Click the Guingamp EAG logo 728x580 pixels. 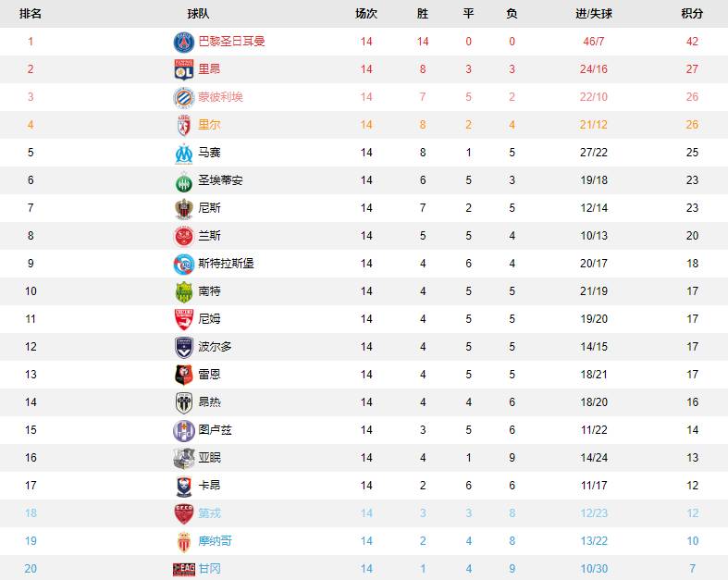pos(184,569)
